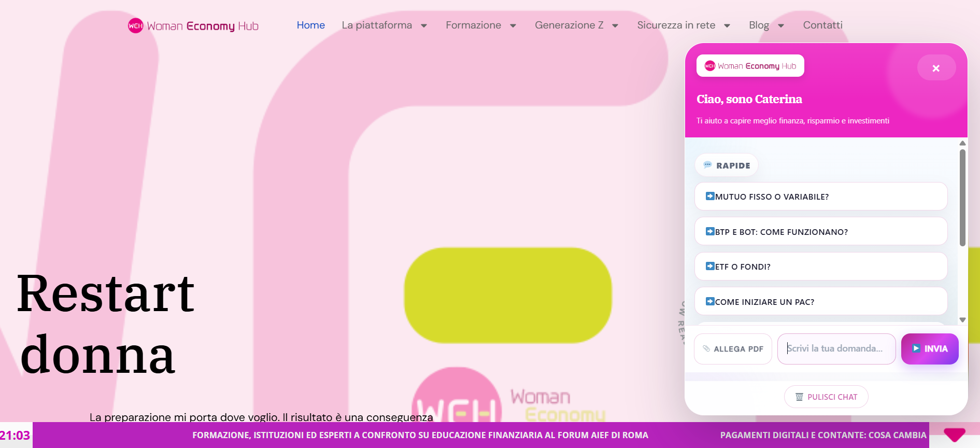Click the Allega PDF attachment button
The width and height of the screenshot is (980, 448).
tap(733, 349)
